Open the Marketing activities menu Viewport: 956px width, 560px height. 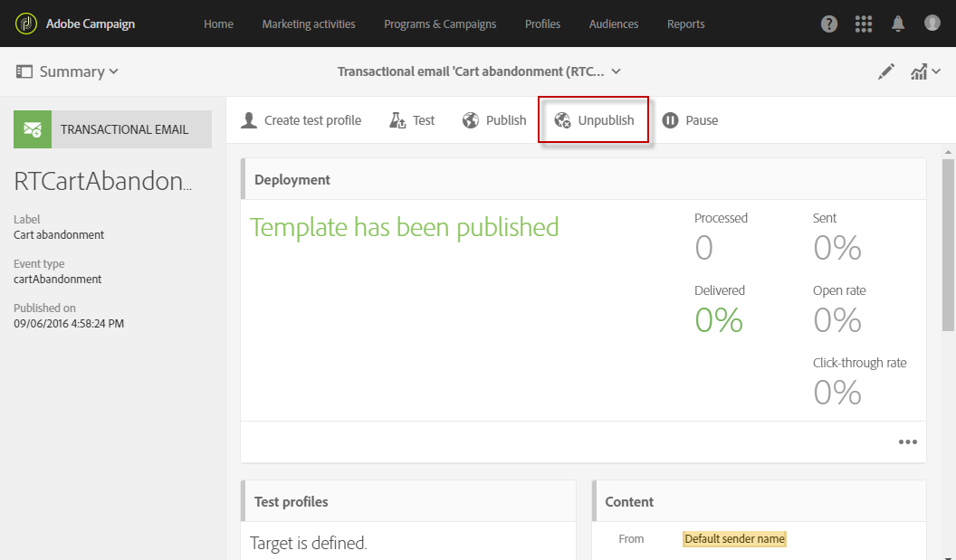pos(309,24)
